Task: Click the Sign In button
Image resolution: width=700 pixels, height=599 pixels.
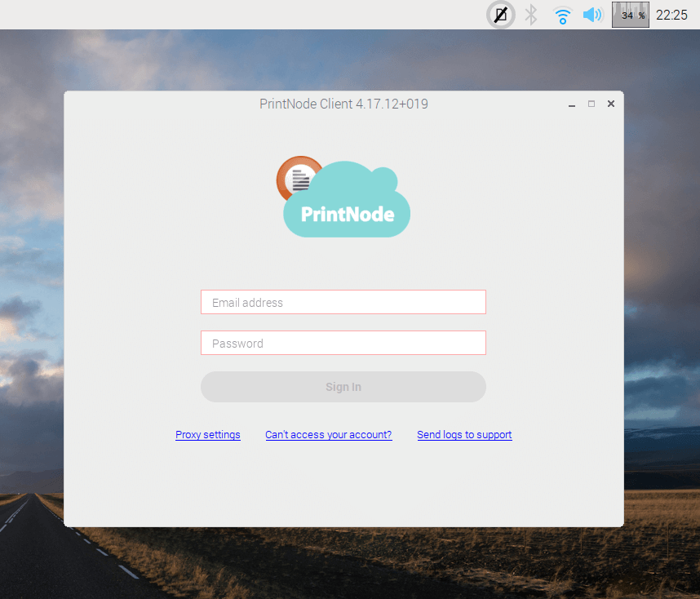Action: pyautogui.click(x=343, y=387)
